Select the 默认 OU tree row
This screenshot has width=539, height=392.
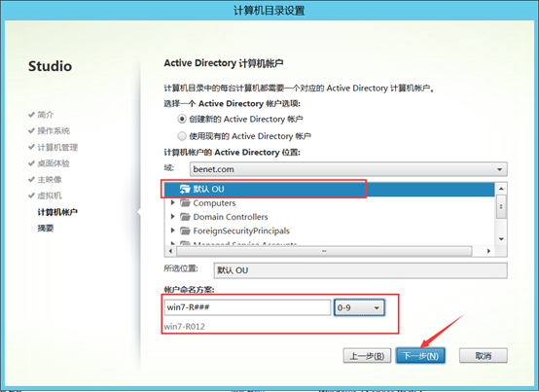click(x=329, y=189)
